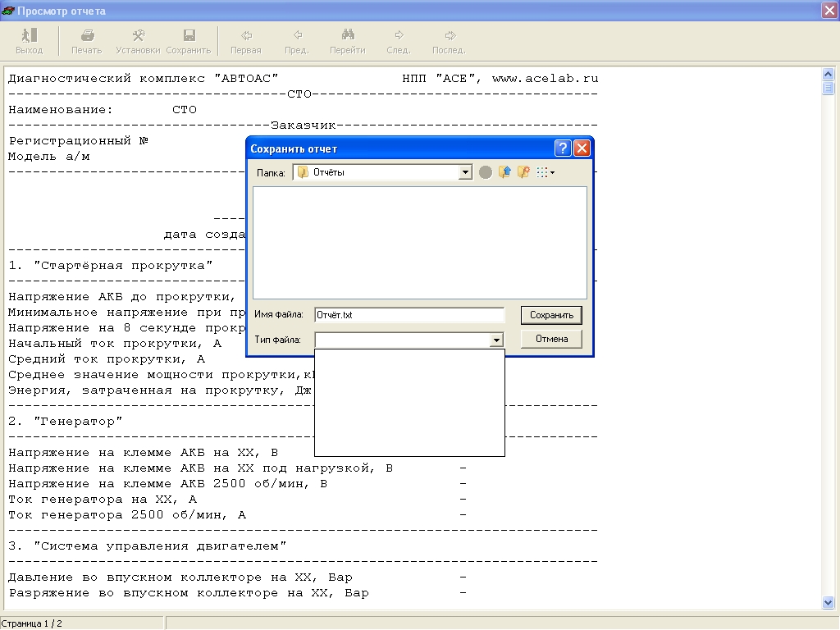
Task: Click the След. next page arrow
Action: [399, 40]
